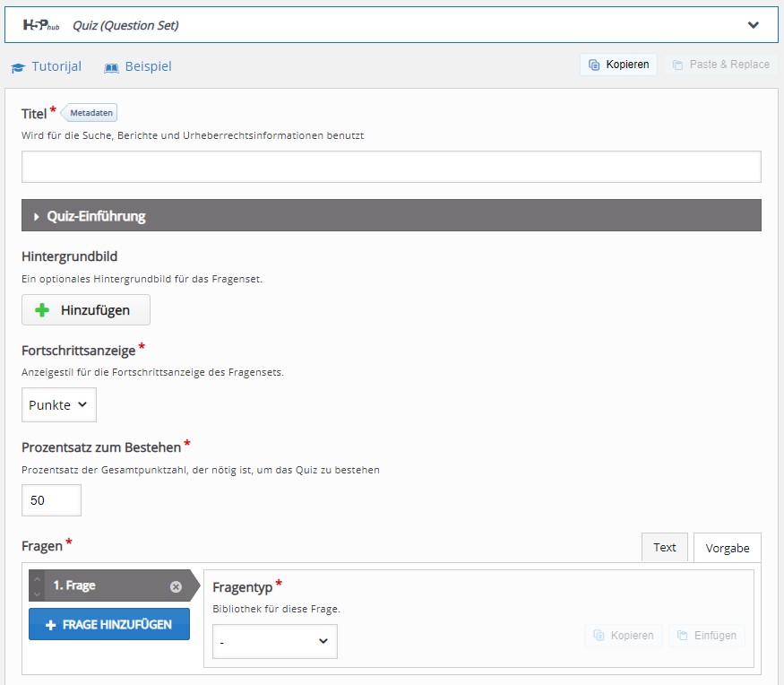This screenshot has width=784, height=685.
Task: Click Einfügen in the Fragentyp panel
Action: pyautogui.click(x=707, y=636)
